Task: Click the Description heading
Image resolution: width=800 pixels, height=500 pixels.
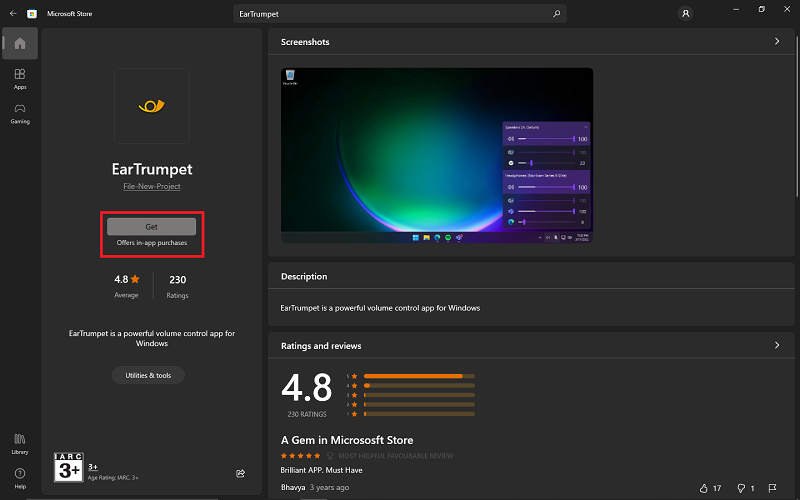Action: pyautogui.click(x=304, y=277)
